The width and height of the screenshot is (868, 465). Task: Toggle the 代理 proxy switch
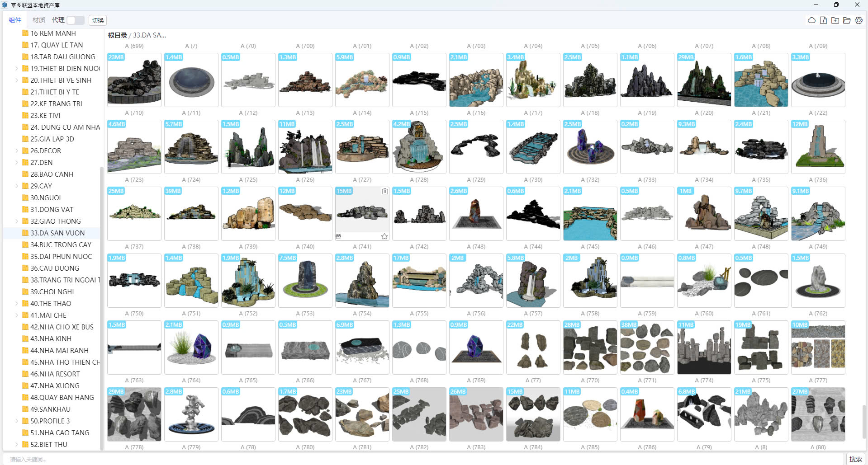coord(75,20)
